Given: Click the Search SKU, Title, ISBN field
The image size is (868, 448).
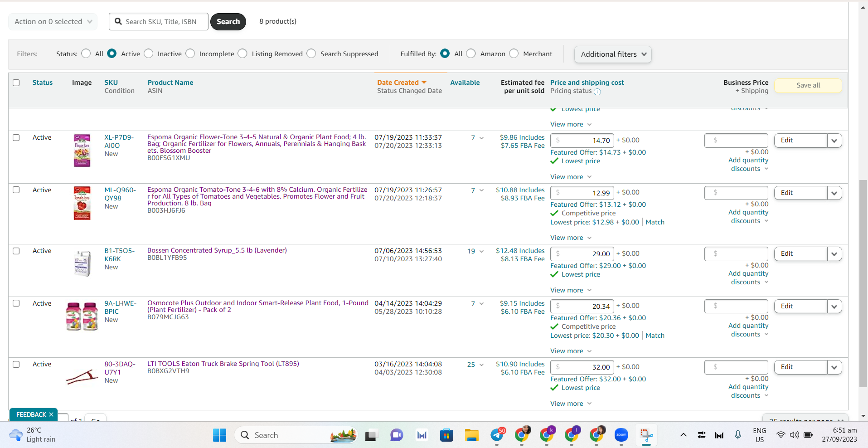Looking at the screenshot, I should [159, 22].
